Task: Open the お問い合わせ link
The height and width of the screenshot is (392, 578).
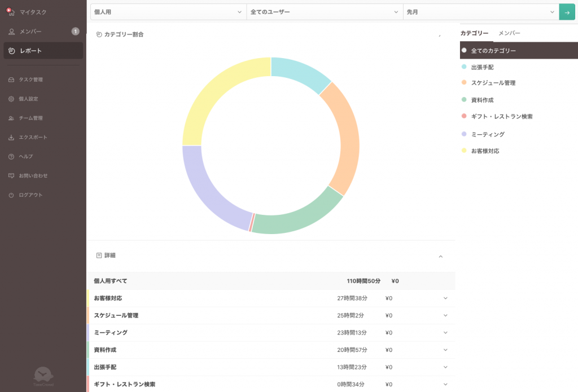Action: 33,176
